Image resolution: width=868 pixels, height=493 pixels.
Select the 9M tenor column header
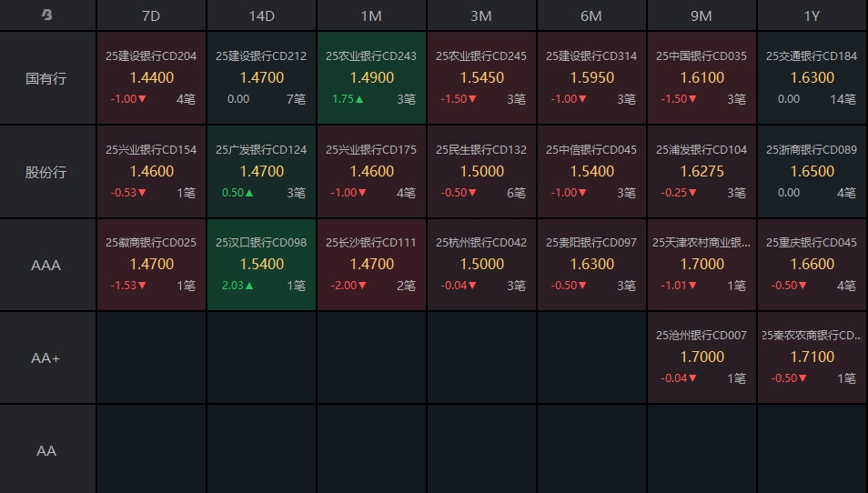701,15
